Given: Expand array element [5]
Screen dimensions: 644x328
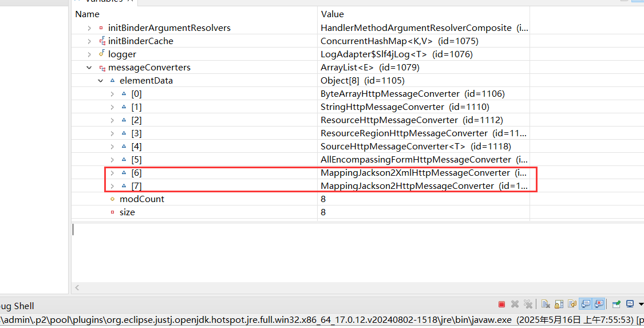Looking at the screenshot, I should coord(112,159).
